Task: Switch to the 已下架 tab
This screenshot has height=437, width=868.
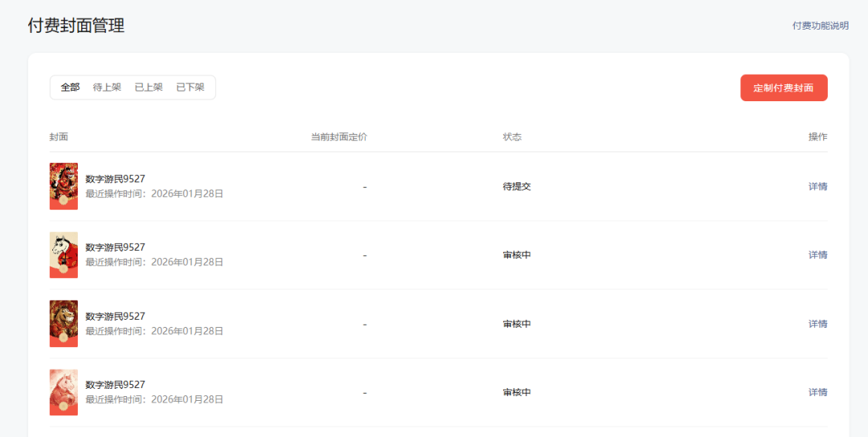Action: pos(190,88)
